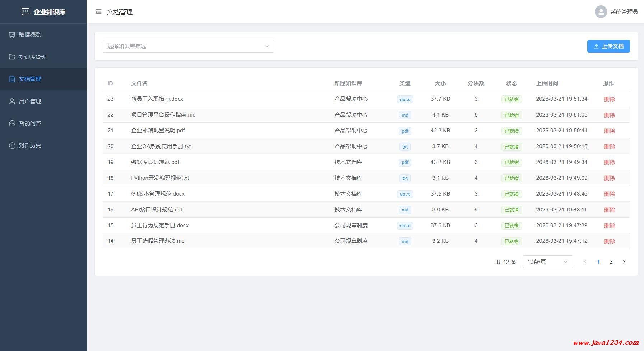Delete 新员工入职指南.docx via 删除 link
The height and width of the screenshot is (351, 644).
[x=609, y=99]
